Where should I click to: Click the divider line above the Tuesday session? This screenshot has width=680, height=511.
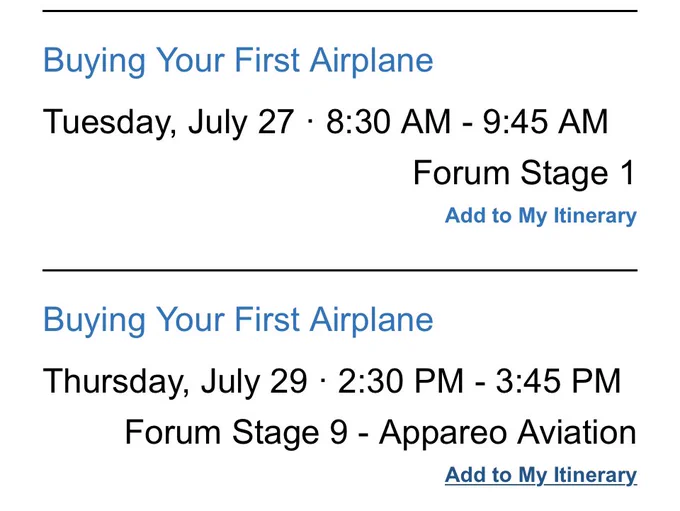click(x=340, y=11)
